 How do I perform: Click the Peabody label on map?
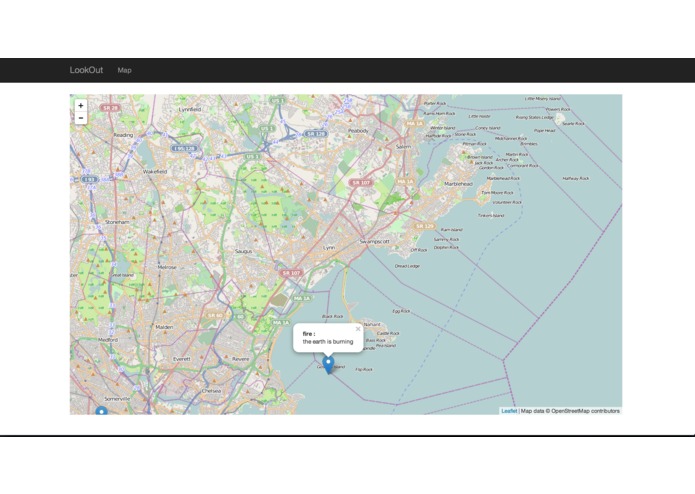coord(358,131)
